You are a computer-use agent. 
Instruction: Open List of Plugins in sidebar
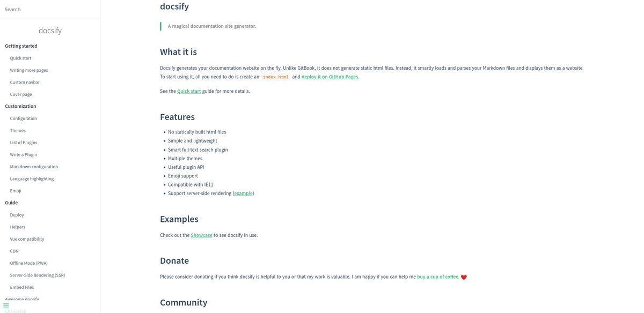(x=24, y=143)
